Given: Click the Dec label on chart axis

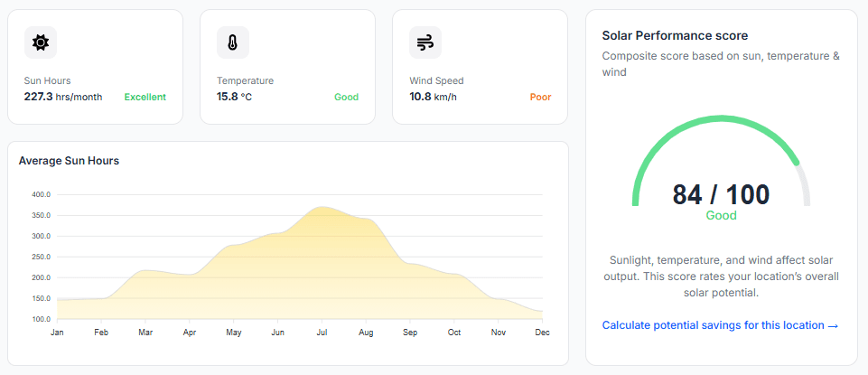Looking at the screenshot, I should click(x=542, y=333).
